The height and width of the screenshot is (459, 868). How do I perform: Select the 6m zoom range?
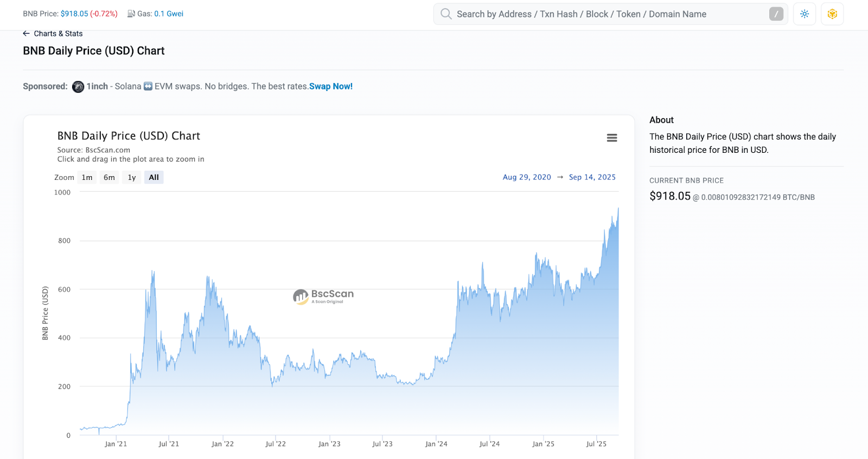click(109, 177)
